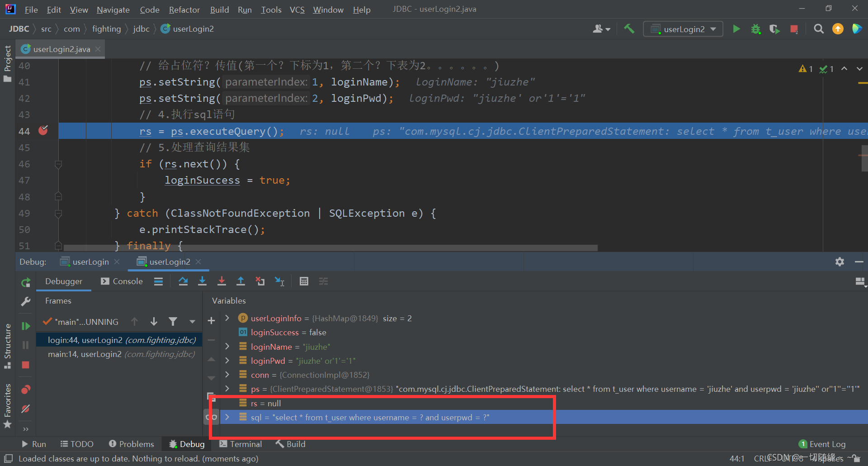Select userLoginjava editor tab
The width and height of the screenshot is (868, 466).
point(61,49)
